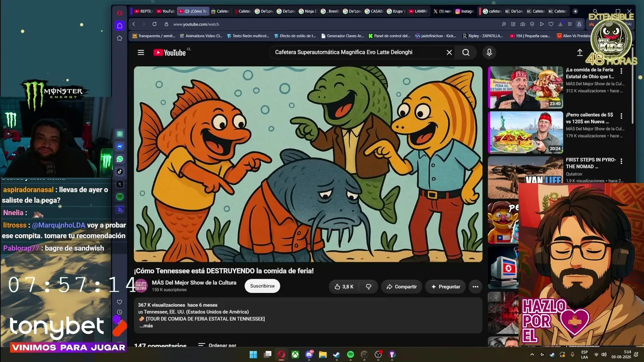This screenshot has width=644, height=362.
Task: Open the new tab plus button
Action: click(x=575, y=11)
